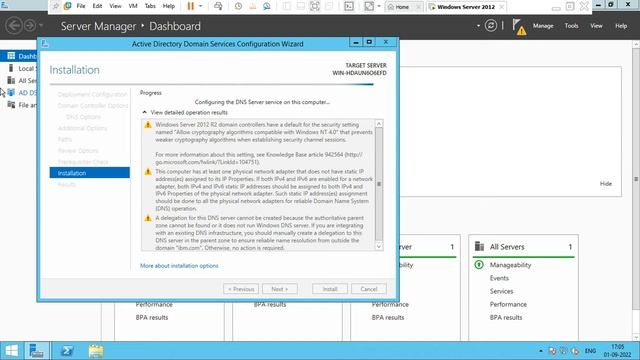Select AD DS in the left pane
The width and height of the screenshot is (640, 360).
point(19,93)
